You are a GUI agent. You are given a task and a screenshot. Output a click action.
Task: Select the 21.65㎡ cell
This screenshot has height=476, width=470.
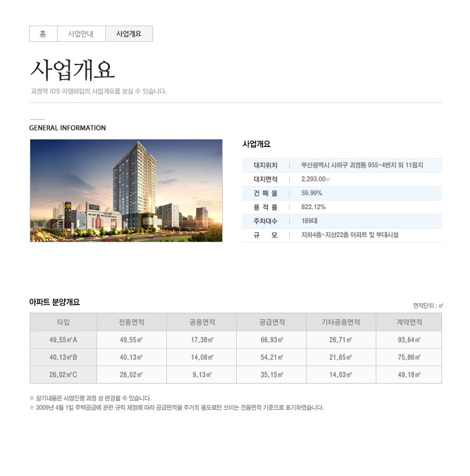coord(341,357)
